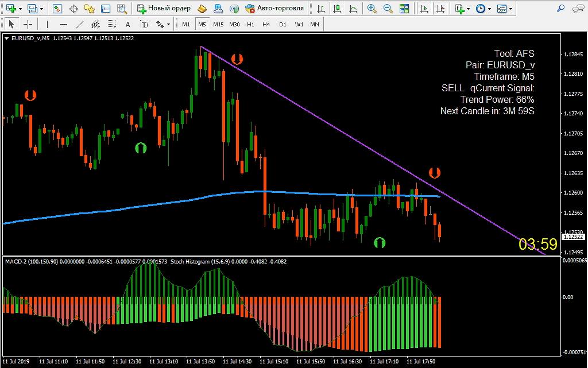Expand the periodicity clock dropdown arrow

(x=489, y=9)
